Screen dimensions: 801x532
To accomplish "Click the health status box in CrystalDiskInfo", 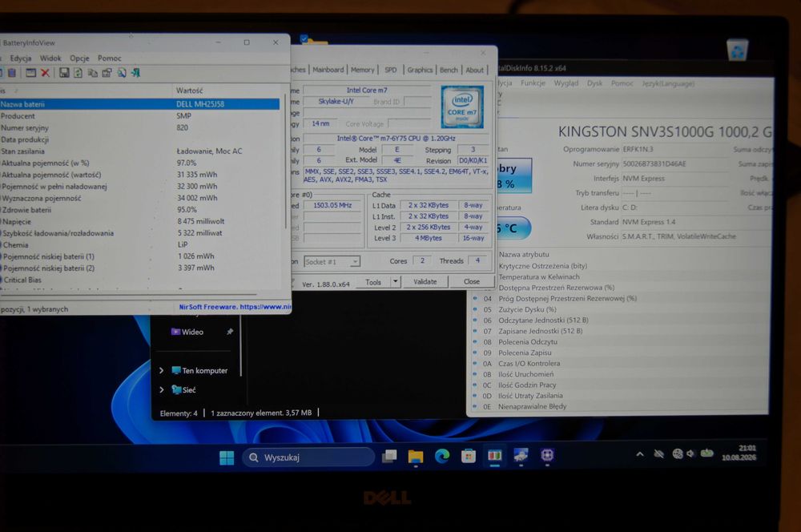I will click(x=514, y=175).
